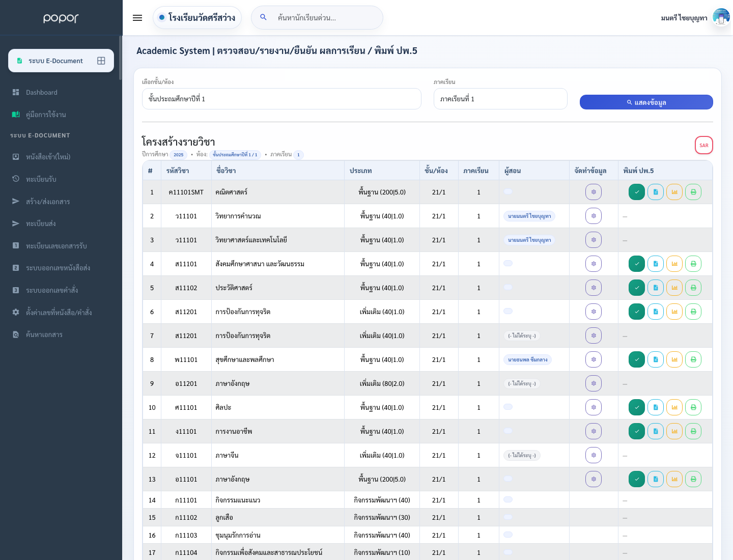Click the ระบบ E-Document module button
The height and width of the screenshot is (560, 733).
61,61
